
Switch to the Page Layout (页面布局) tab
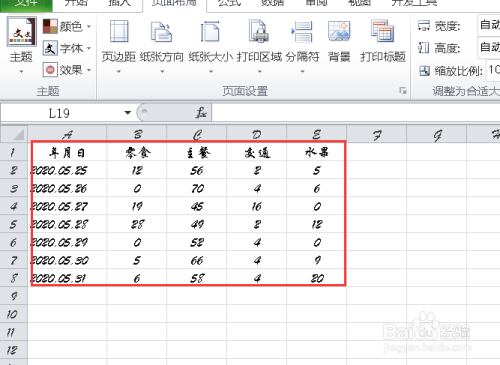point(174,5)
